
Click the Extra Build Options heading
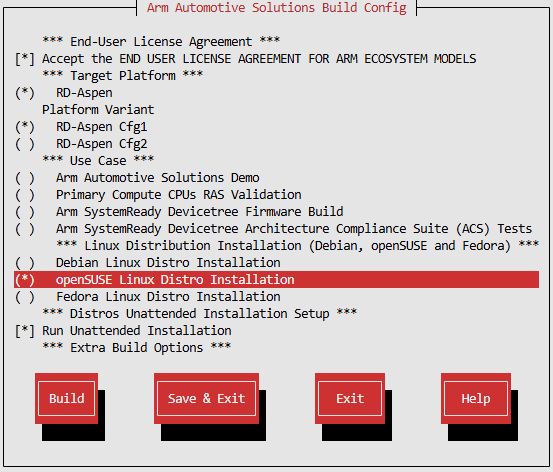[137, 347]
